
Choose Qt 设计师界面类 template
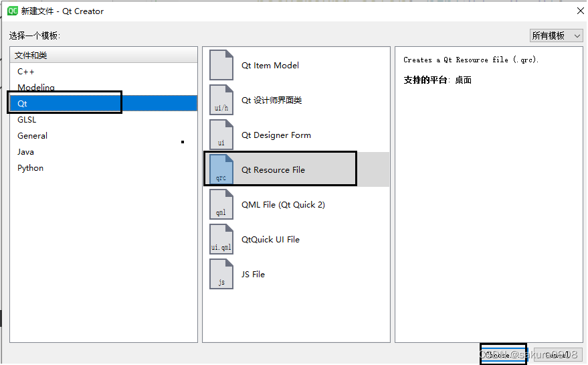(296, 100)
